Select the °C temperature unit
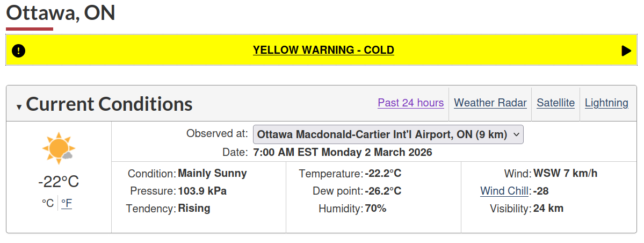644x243 pixels. (48, 203)
